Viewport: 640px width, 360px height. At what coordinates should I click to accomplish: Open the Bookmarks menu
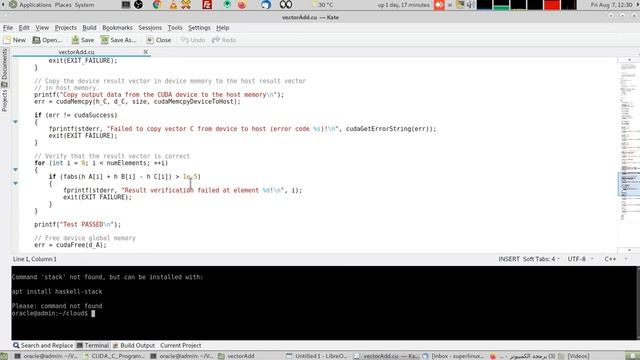click(117, 28)
